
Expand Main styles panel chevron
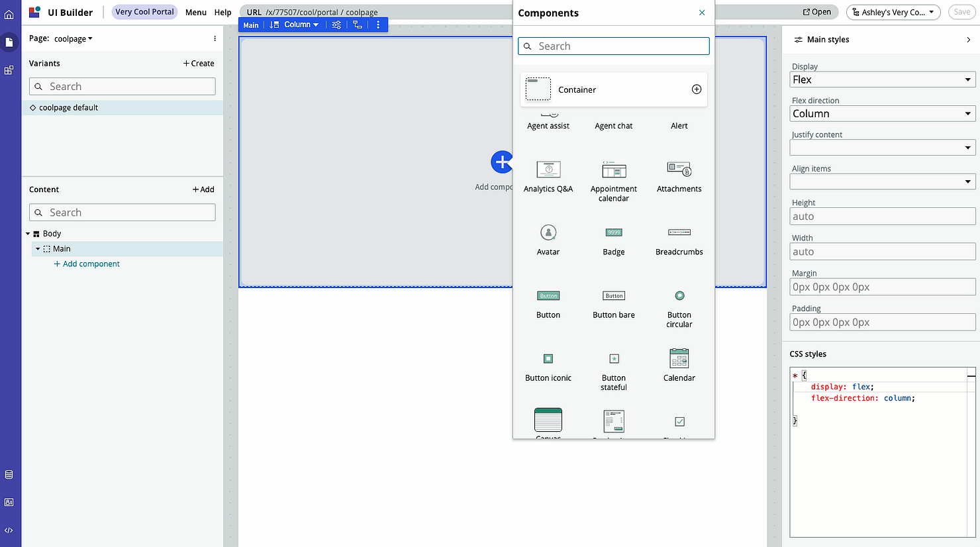pyautogui.click(x=969, y=40)
